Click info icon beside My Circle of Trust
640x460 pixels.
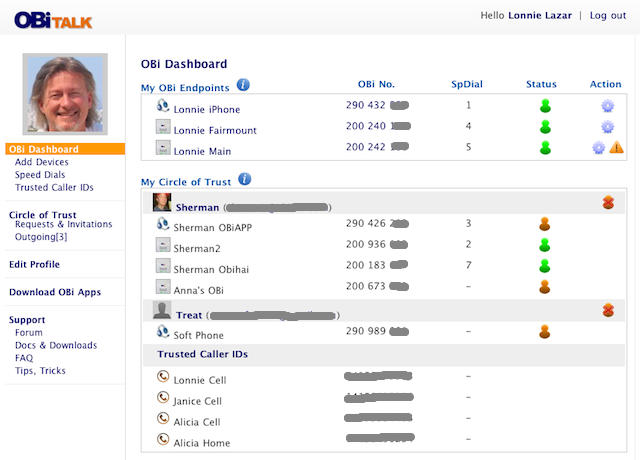(x=244, y=180)
